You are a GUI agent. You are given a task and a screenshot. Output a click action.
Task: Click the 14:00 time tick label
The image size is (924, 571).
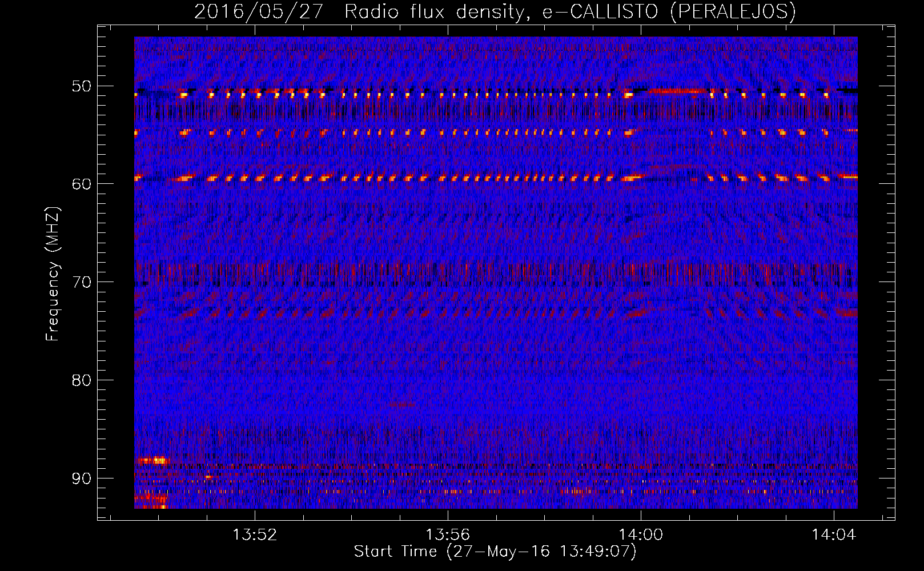coord(641,534)
